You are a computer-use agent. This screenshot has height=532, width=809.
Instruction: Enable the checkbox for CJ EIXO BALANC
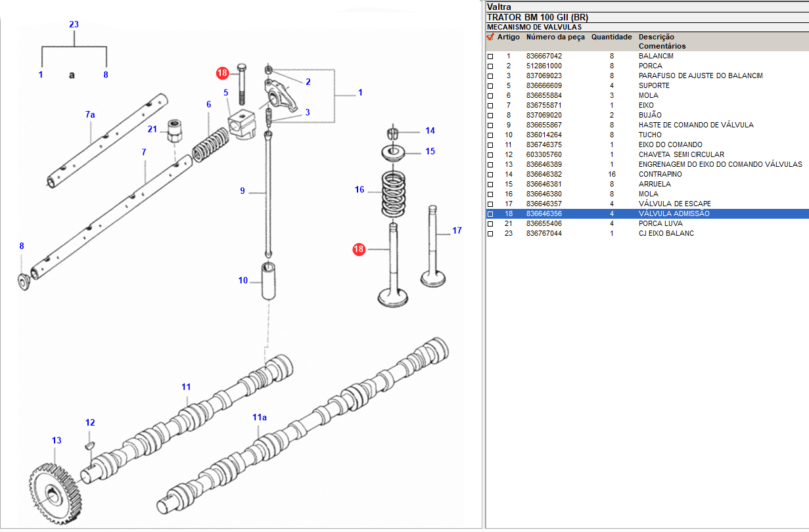tap(490, 234)
